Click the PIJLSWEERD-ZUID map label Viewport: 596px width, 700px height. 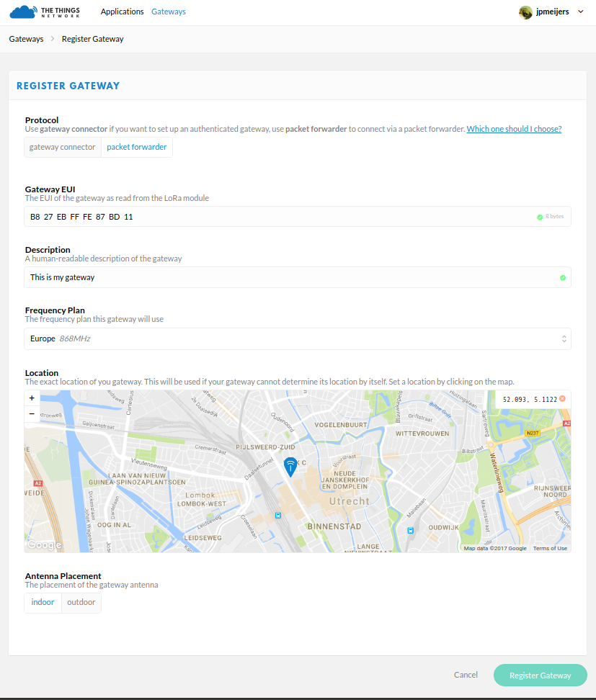pos(265,447)
